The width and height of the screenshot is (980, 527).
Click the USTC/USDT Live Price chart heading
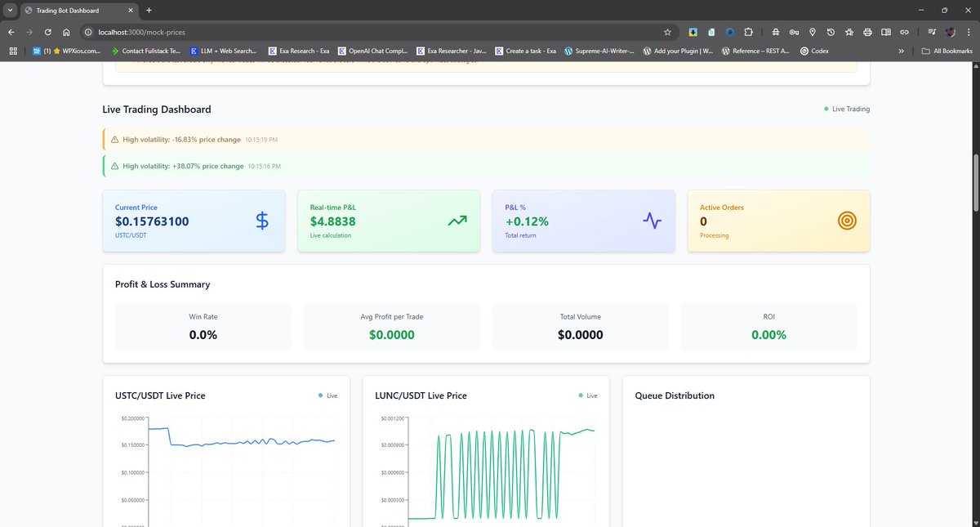coord(160,395)
